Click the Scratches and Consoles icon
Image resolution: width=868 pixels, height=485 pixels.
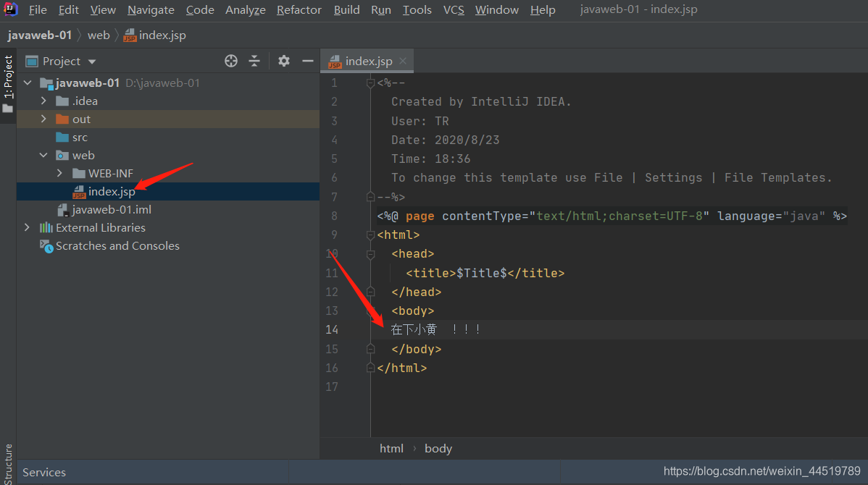coord(46,246)
